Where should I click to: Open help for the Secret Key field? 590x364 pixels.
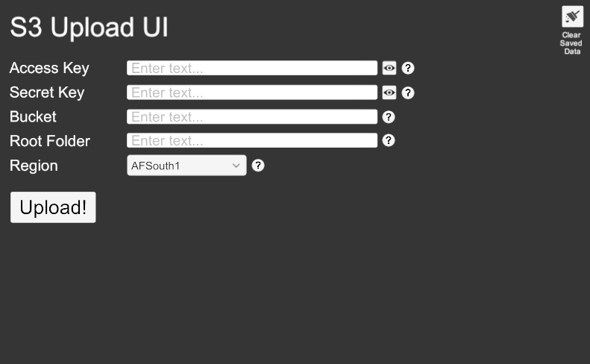point(408,92)
